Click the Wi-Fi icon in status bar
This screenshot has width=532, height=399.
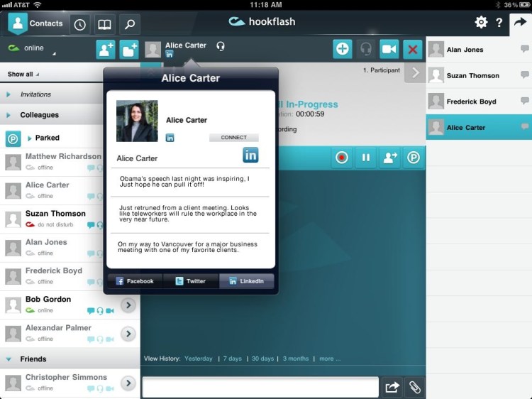click(x=38, y=5)
